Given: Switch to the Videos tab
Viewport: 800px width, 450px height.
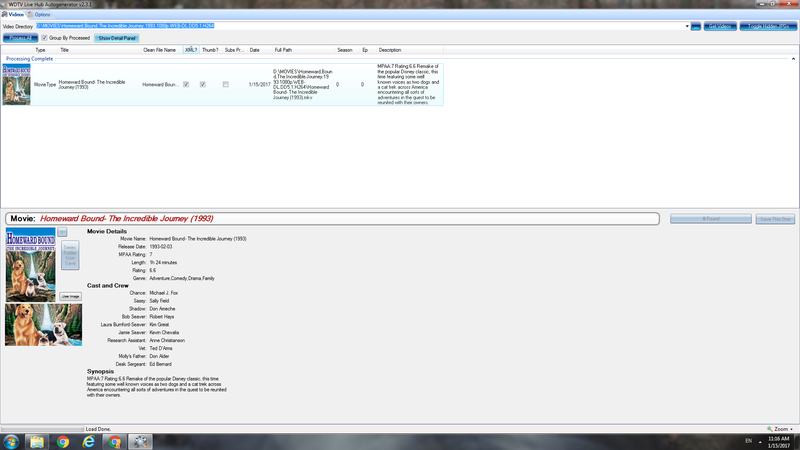Looking at the screenshot, I should (x=13, y=14).
